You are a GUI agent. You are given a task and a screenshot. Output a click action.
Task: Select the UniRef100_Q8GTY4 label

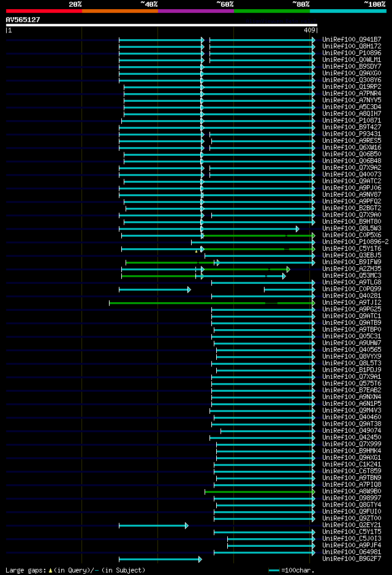click(x=352, y=505)
